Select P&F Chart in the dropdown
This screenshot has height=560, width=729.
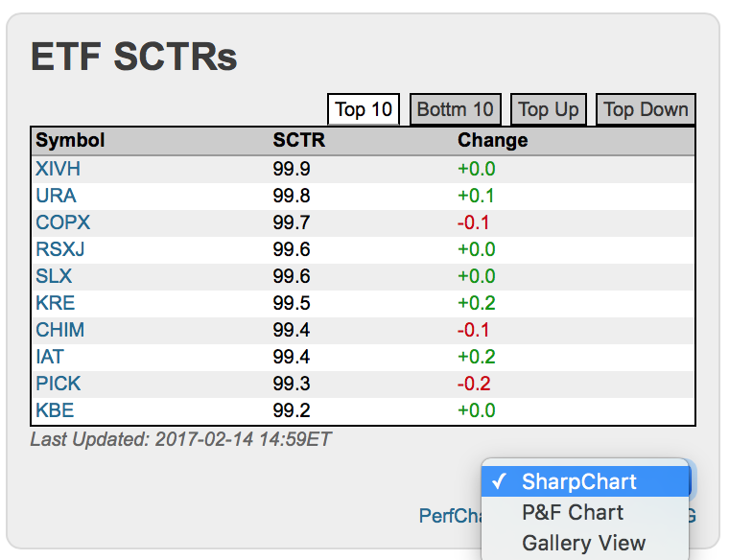coord(572,512)
